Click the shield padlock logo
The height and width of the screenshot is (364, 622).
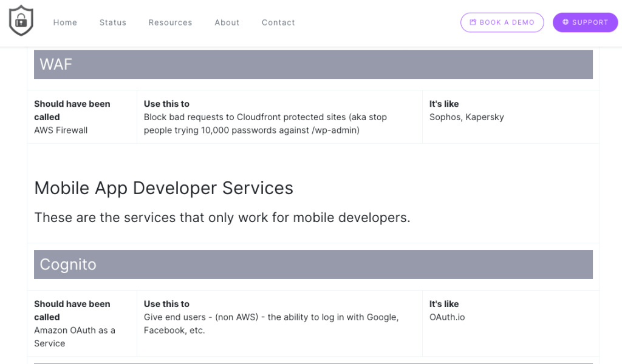21,21
